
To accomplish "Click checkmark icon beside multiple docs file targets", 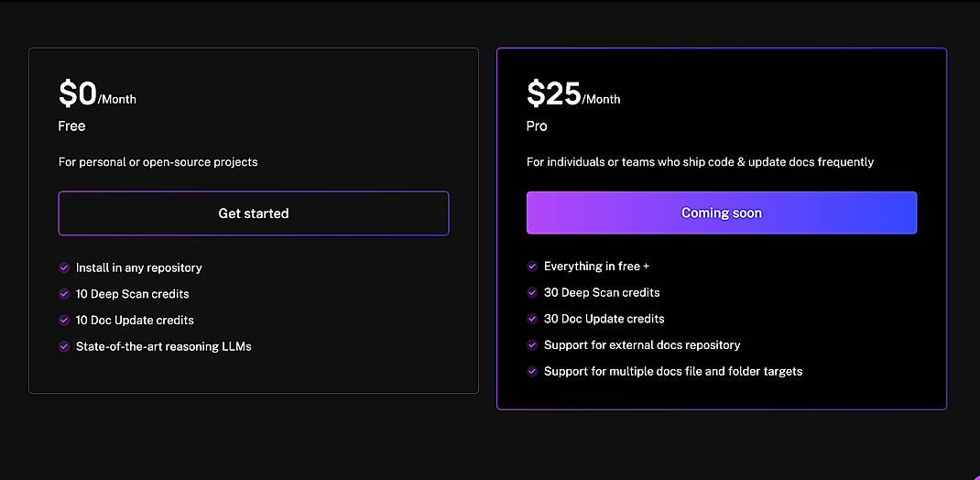I will [532, 371].
